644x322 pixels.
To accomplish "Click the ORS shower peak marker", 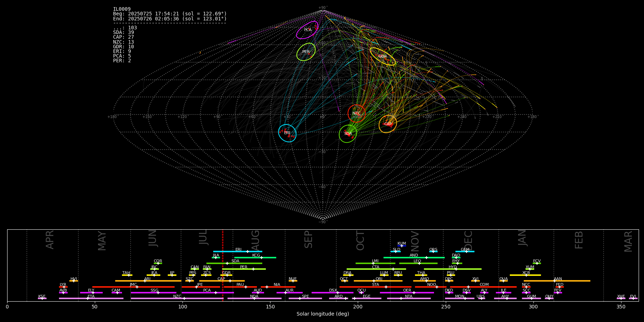I will point(433,252).
